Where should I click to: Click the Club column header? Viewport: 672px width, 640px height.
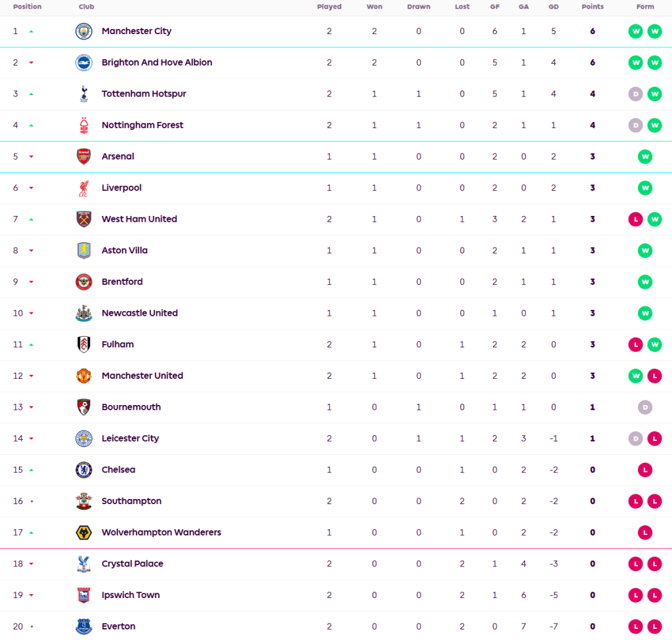click(x=86, y=7)
